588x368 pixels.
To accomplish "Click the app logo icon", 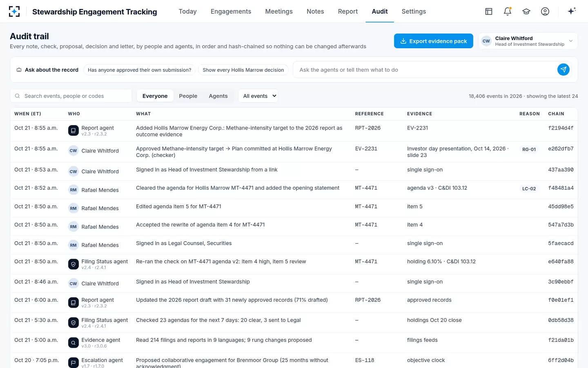I will point(14,11).
